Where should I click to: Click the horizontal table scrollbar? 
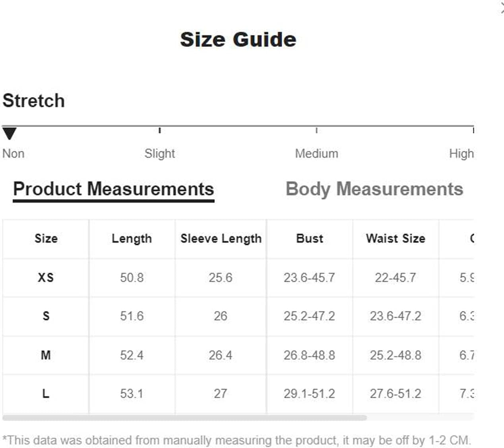click(x=184, y=418)
